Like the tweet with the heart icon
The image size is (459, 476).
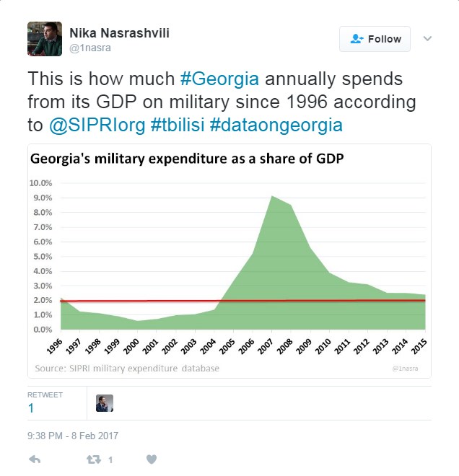(x=152, y=459)
